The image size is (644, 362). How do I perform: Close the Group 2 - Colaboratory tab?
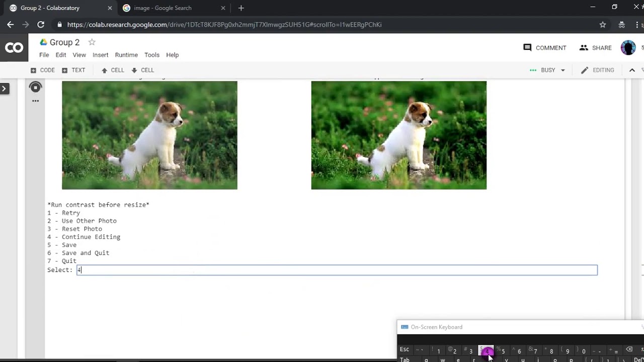pyautogui.click(x=109, y=8)
